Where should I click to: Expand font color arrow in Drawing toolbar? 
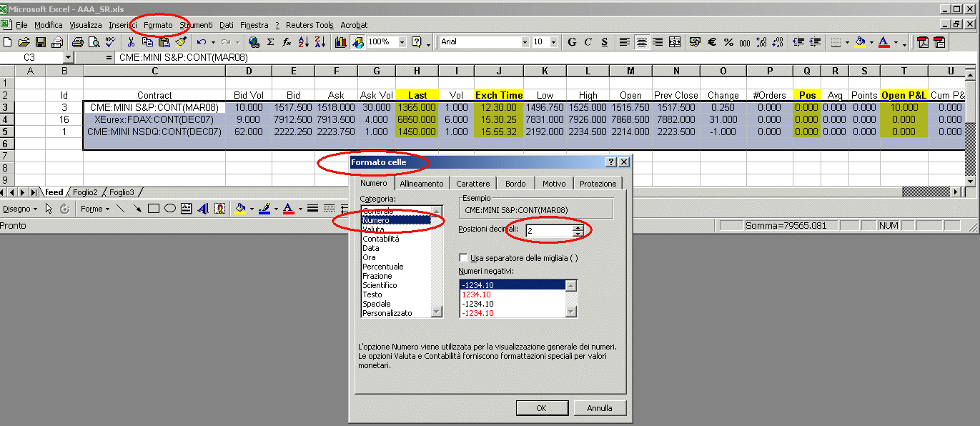[300, 209]
